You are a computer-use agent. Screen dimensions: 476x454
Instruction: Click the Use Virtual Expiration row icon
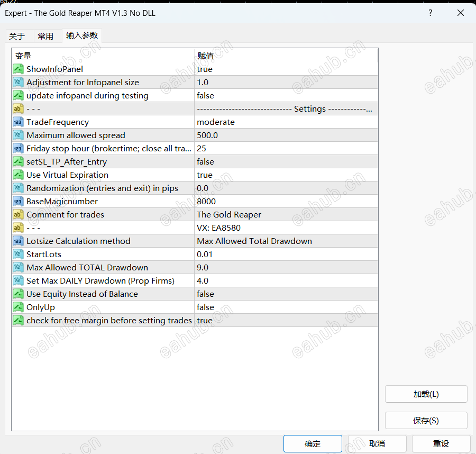click(18, 175)
